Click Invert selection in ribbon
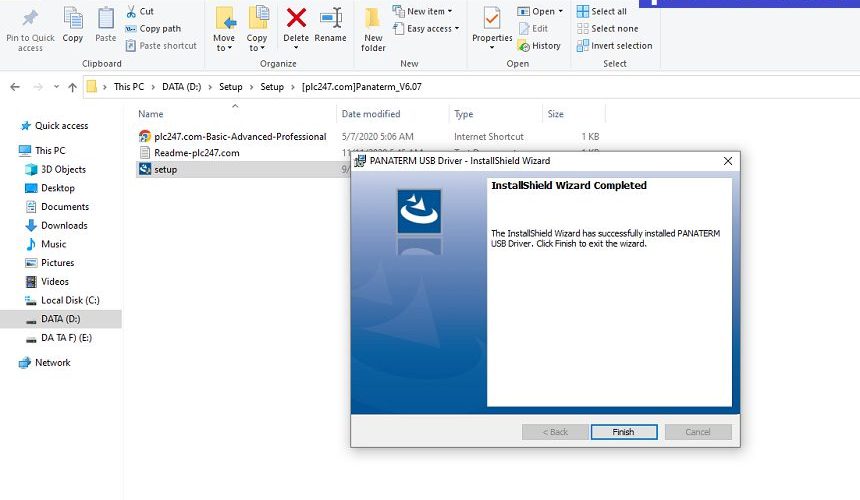This screenshot has height=500, width=860. [x=615, y=46]
